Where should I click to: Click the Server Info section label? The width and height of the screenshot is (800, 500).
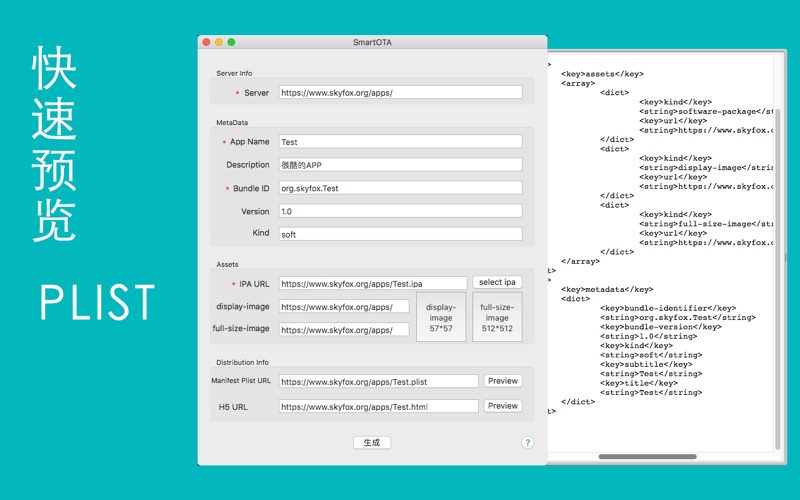(234, 73)
